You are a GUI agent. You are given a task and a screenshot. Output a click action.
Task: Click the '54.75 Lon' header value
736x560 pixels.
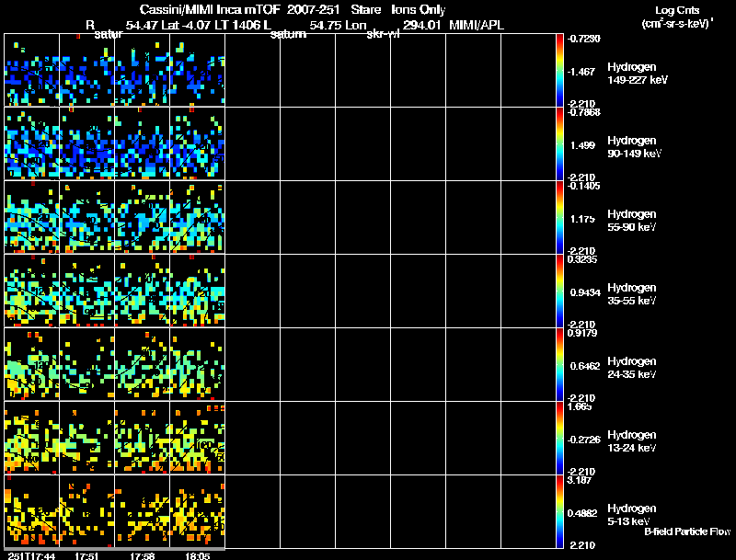click(338, 25)
